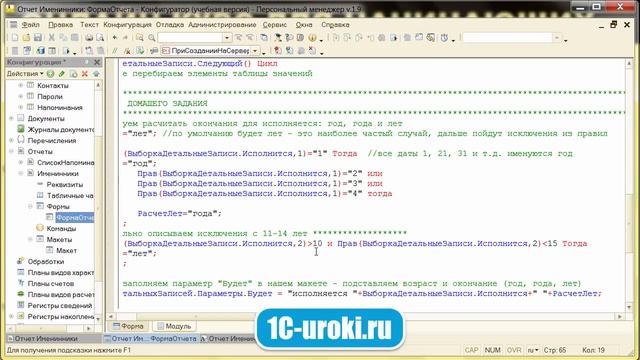Click the code editor vertical scrollbar

[629, 186]
